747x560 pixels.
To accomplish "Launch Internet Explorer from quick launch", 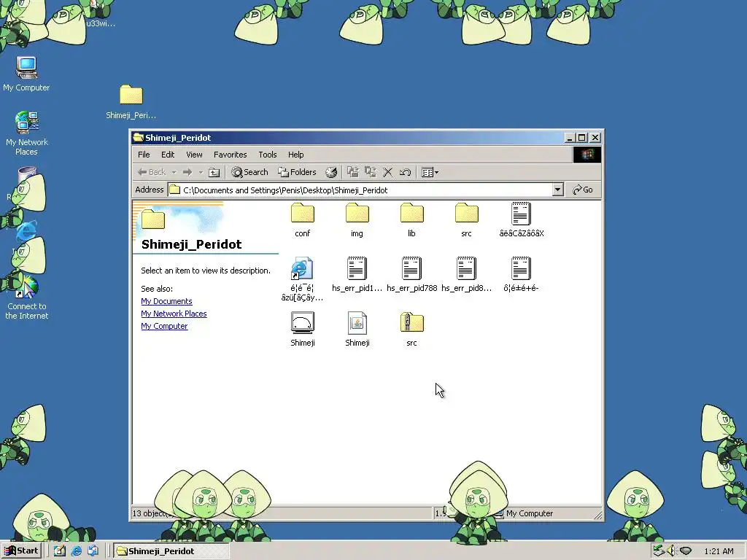I will pyautogui.click(x=76, y=551).
